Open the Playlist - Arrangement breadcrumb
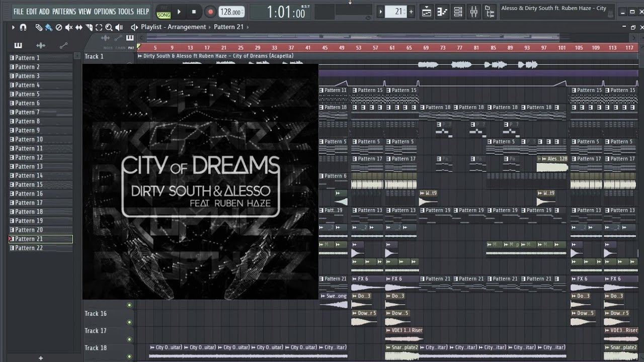The height and width of the screenshot is (362, 644). click(x=174, y=27)
